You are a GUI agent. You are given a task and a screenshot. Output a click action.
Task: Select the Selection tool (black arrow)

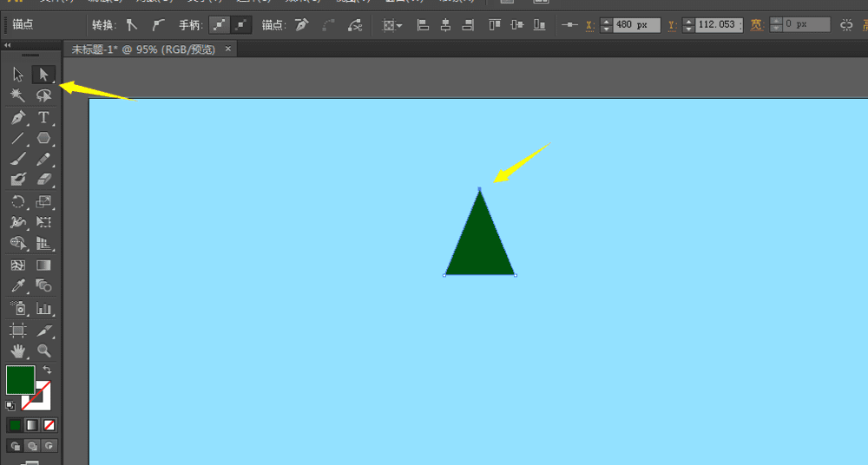coord(17,75)
